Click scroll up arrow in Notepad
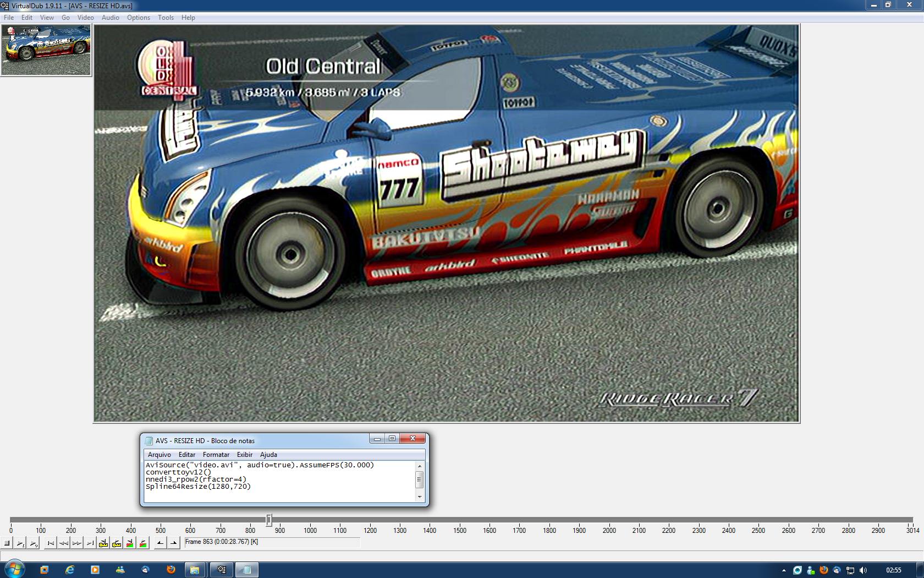924x578 pixels. click(x=420, y=466)
